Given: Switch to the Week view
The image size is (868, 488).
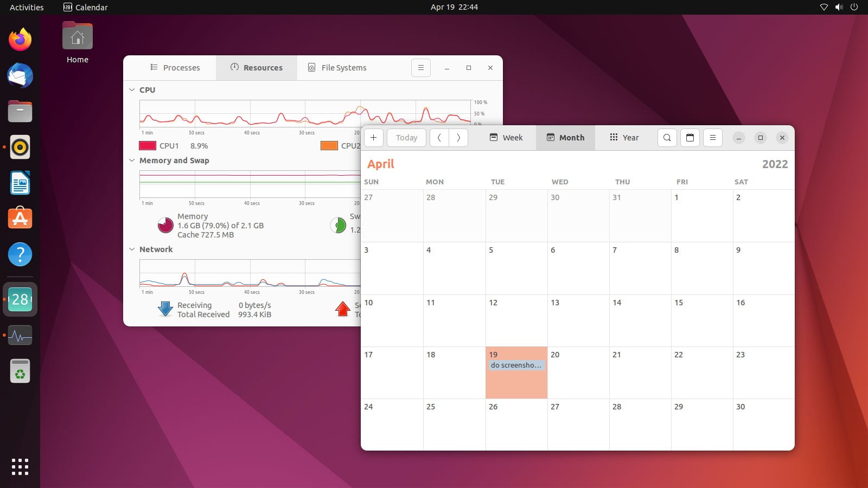Looking at the screenshot, I should pyautogui.click(x=506, y=138).
